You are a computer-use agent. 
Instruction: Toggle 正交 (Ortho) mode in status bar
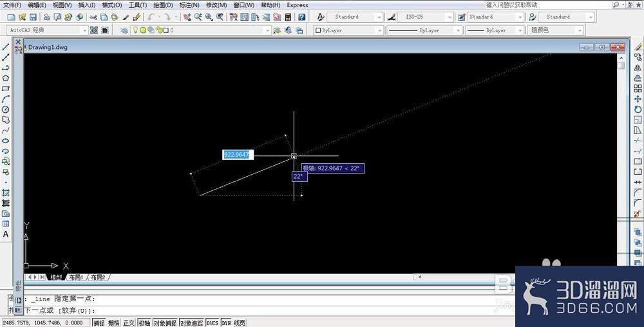[129, 323]
